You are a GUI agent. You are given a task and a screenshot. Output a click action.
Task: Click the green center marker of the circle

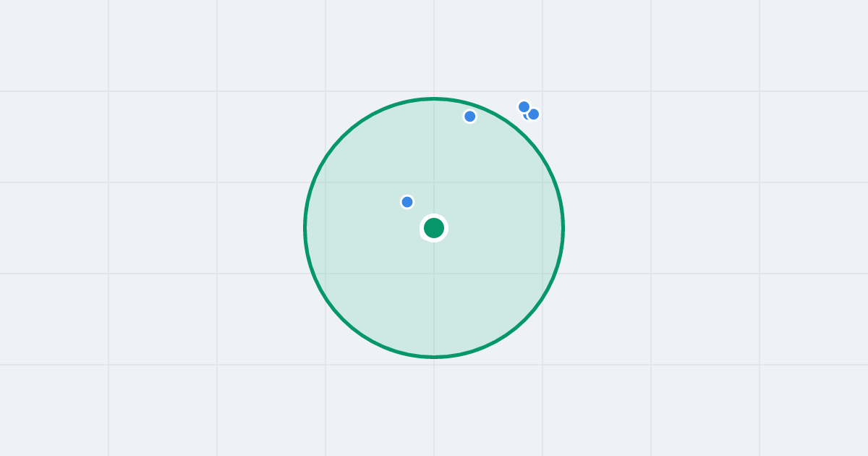click(434, 228)
